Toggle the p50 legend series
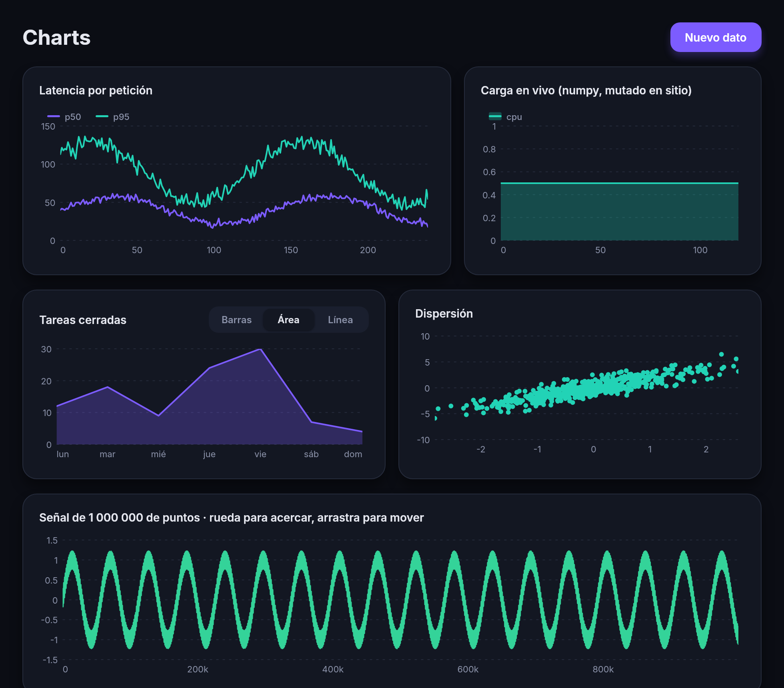Screen dimensions: 784x688 click(x=64, y=117)
